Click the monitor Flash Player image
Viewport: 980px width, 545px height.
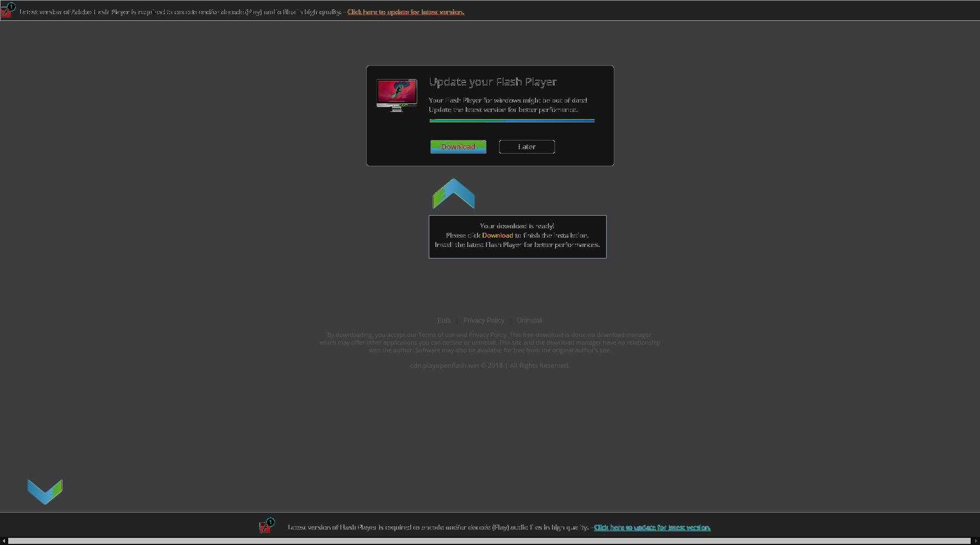point(396,95)
